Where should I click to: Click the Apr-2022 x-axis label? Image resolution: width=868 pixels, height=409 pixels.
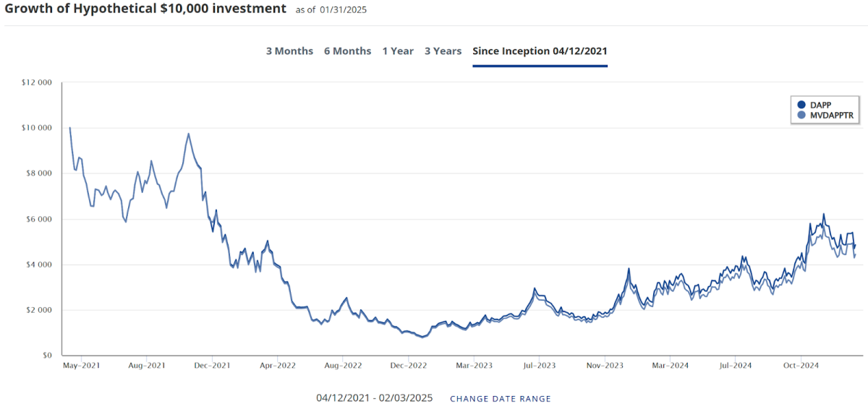pyautogui.click(x=276, y=366)
